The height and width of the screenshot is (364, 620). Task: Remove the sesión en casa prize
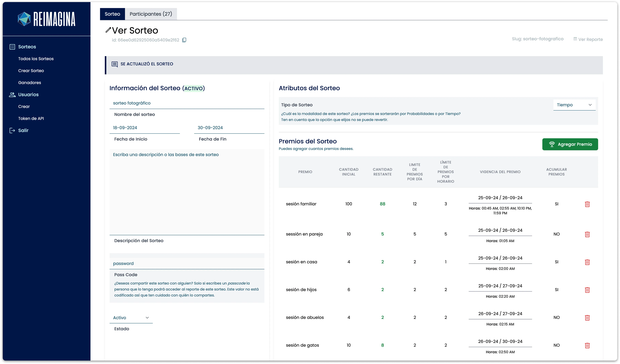587,262
